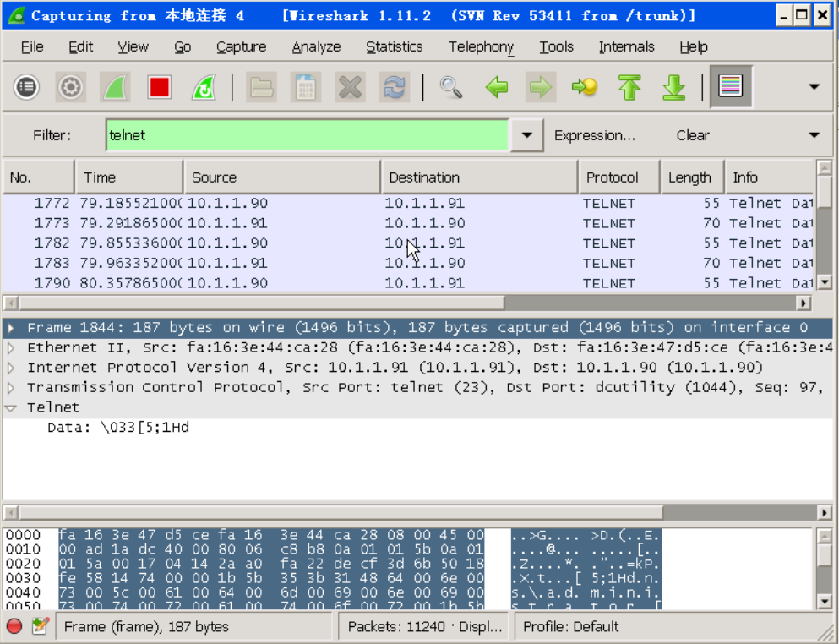Open the filter history dropdown

526,135
